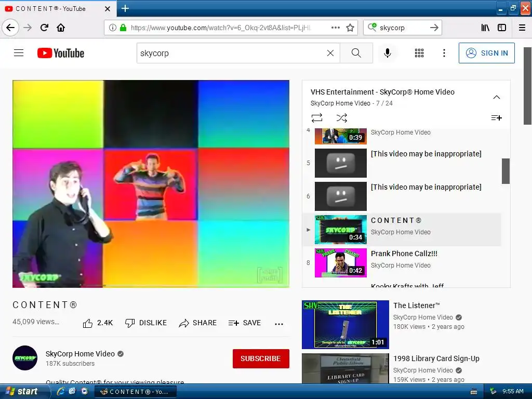Open the Firefox hamburger menu

point(522,28)
